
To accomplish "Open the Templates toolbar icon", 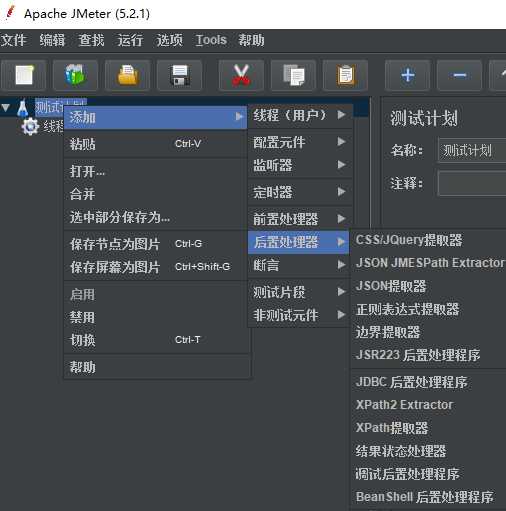I will point(75,75).
